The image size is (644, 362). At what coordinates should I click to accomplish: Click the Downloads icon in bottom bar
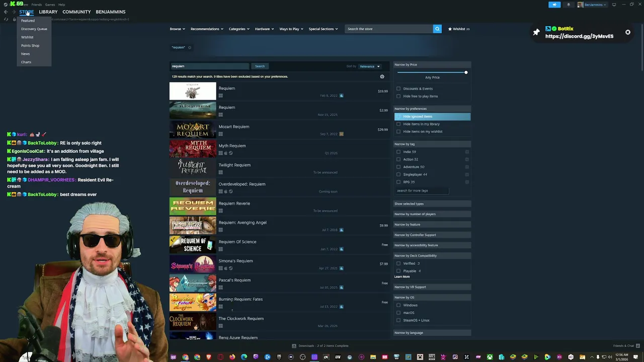coord(294,346)
